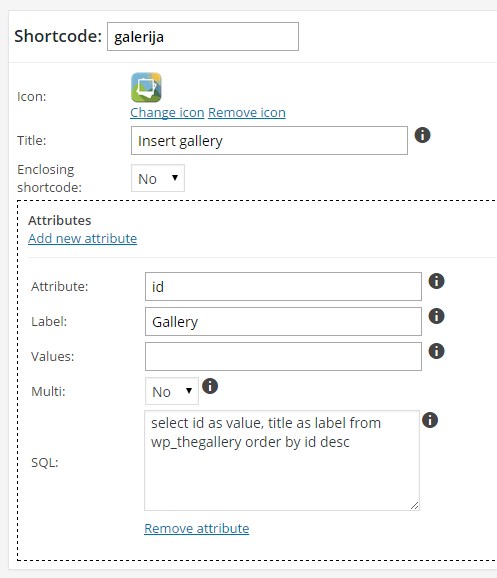Click the gallery shortcode icon image
This screenshot has width=497, height=578.
click(x=146, y=87)
